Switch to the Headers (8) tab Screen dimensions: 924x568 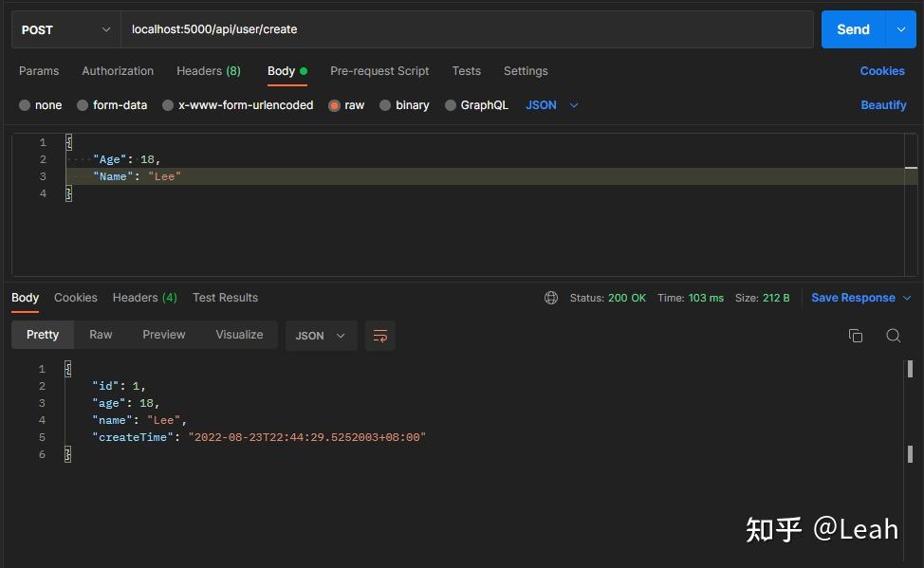(208, 71)
